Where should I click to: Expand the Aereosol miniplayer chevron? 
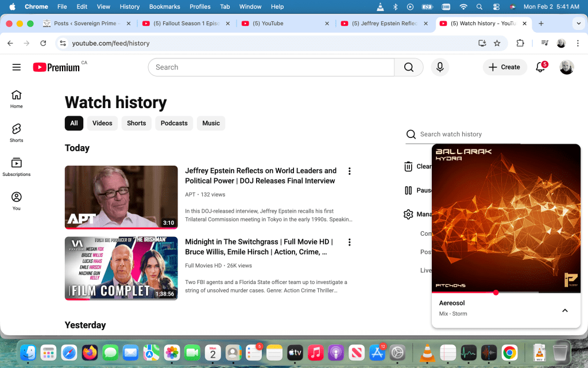point(564,310)
